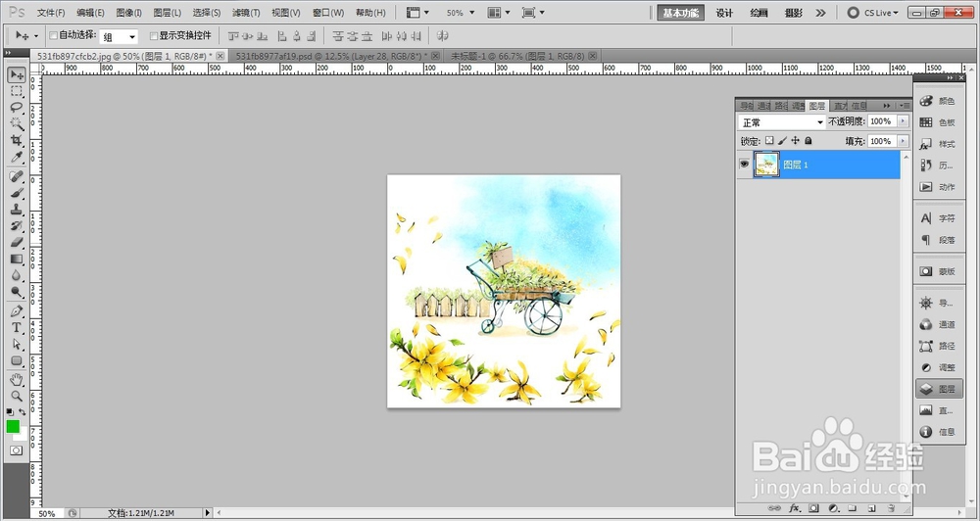
Task: Select the 基本功能 workspace button
Action: point(681,13)
